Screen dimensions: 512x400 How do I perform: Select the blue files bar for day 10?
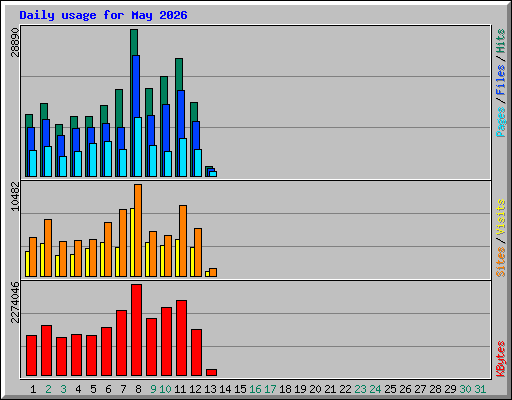166,128
